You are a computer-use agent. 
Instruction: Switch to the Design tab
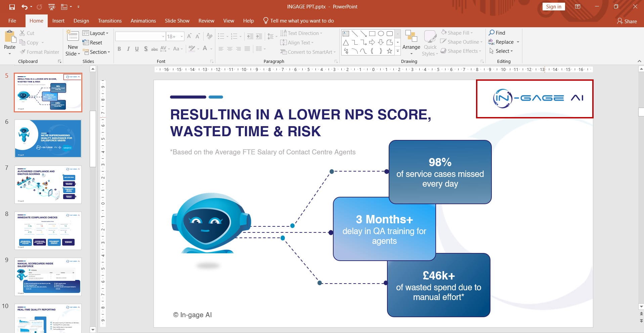click(x=81, y=21)
